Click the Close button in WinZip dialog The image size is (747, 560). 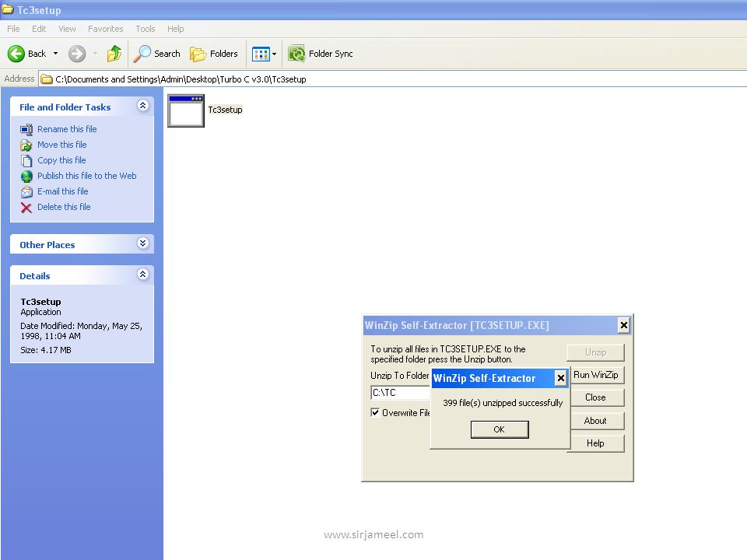pos(595,397)
